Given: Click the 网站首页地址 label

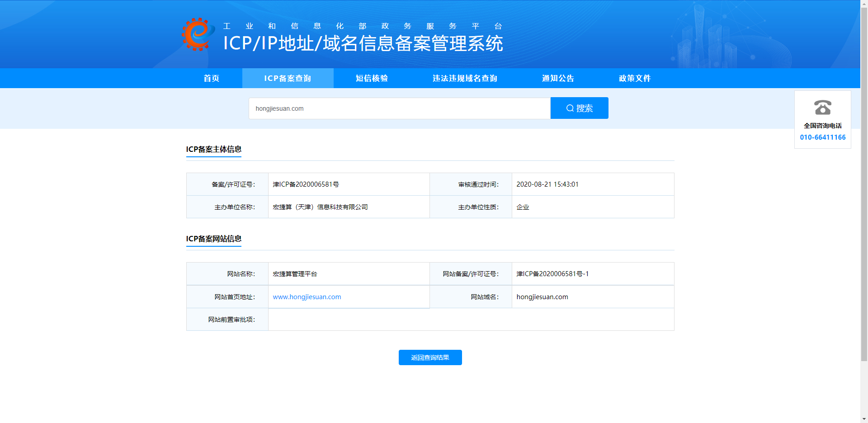Looking at the screenshot, I should pyautogui.click(x=235, y=297).
